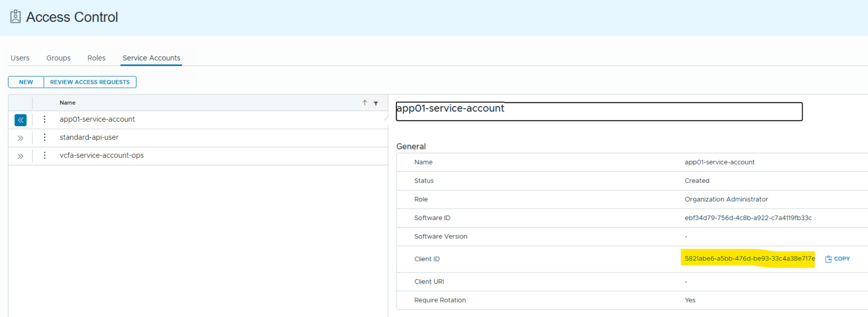Create a NEW service account
Image resolution: width=868 pixels, height=317 pixels.
pos(26,82)
